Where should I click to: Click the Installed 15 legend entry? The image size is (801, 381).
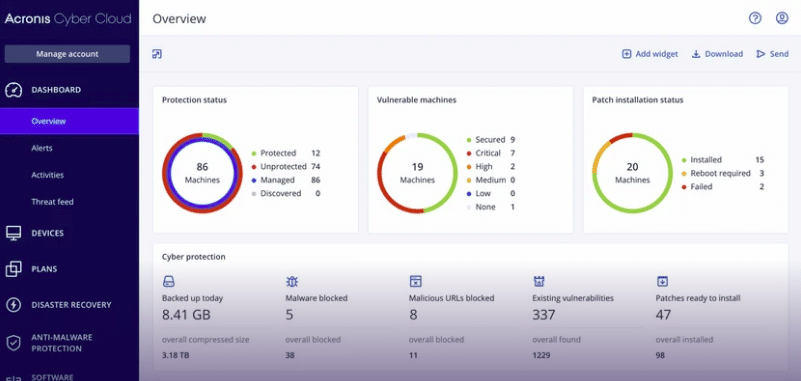[723, 160]
